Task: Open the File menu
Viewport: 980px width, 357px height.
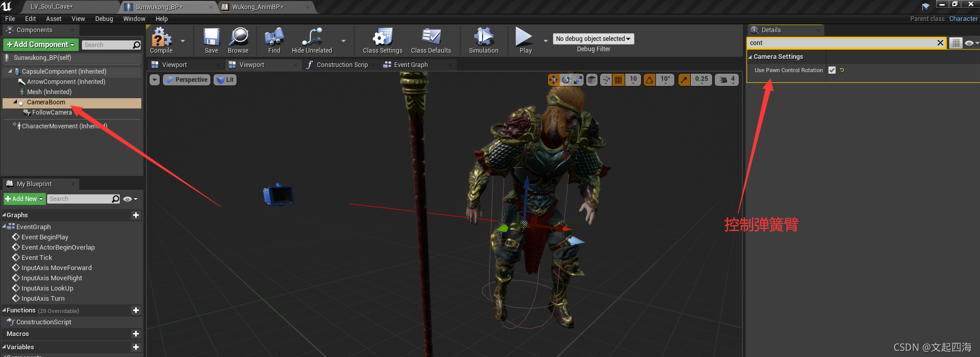Action: click(x=10, y=19)
